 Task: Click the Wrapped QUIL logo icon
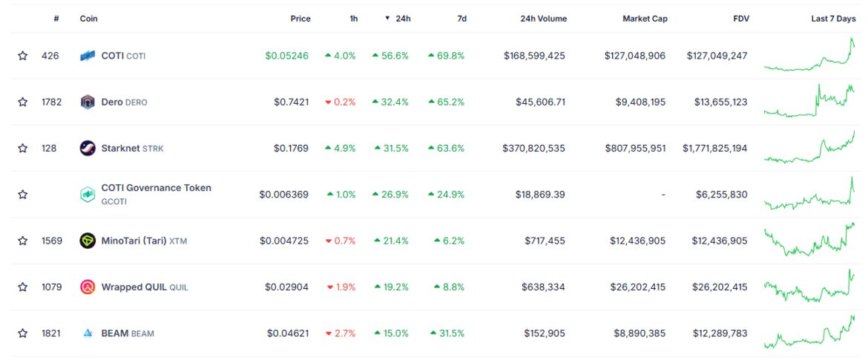88,287
